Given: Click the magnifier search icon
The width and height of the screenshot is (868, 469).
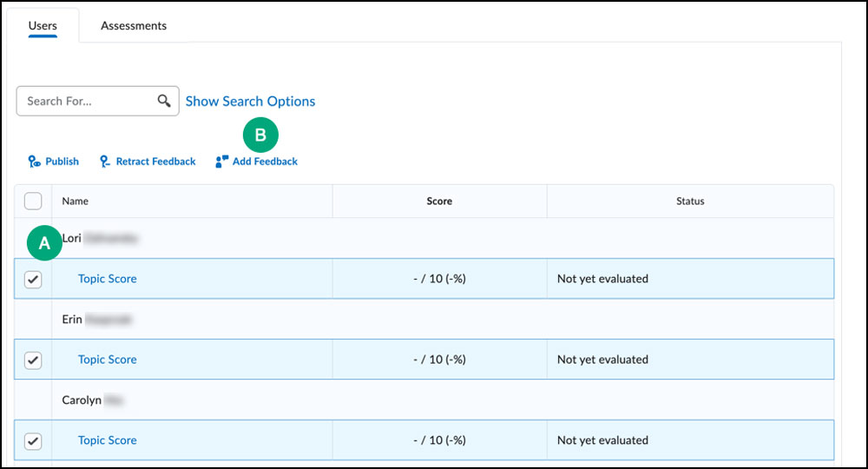Looking at the screenshot, I should click(164, 101).
